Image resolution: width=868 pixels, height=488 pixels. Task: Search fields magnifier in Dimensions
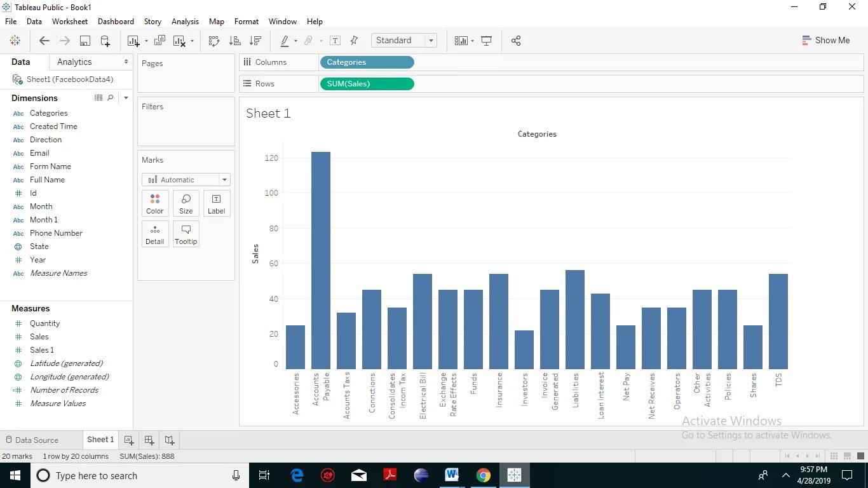click(x=111, y=98)
